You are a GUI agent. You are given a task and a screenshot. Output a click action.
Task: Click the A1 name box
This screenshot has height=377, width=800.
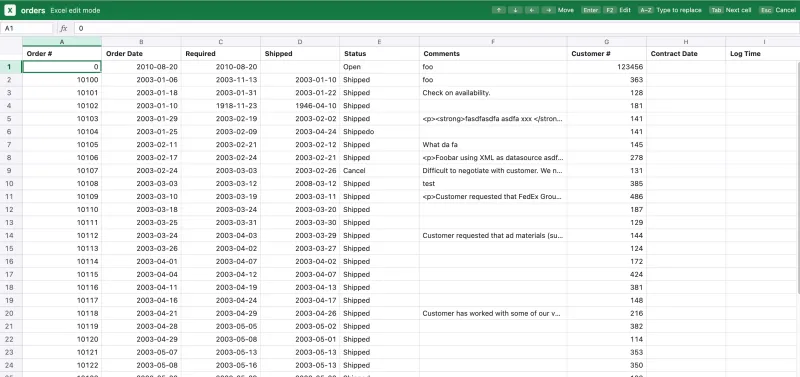pos(28,29)
